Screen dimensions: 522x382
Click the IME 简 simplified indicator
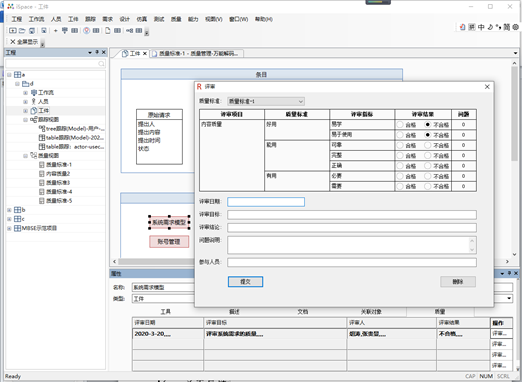click(507, 27)
